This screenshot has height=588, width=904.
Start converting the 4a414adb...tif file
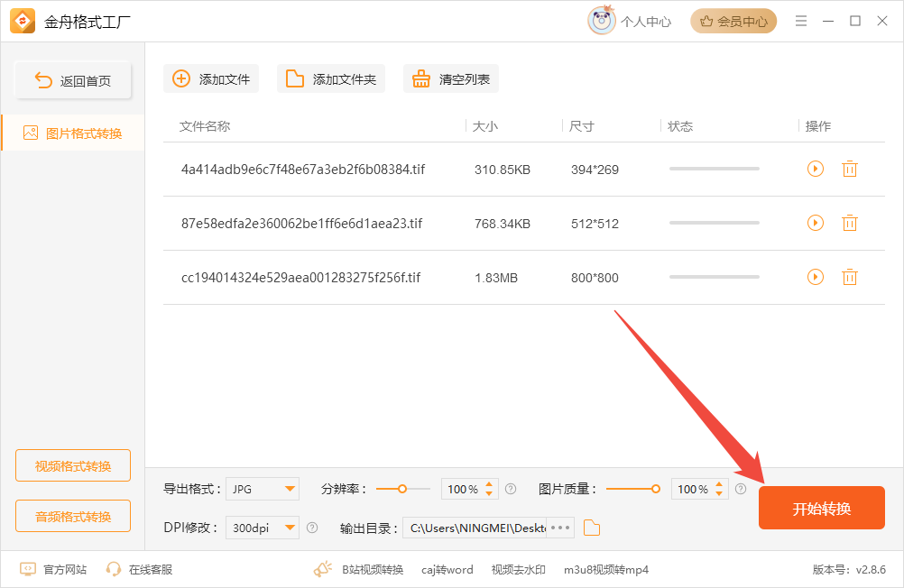(x=816, y=169)
